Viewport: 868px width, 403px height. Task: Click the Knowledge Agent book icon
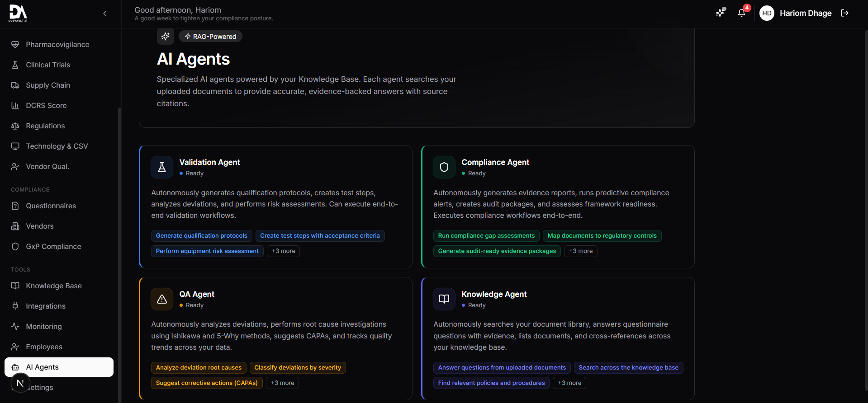pyautogui.click(x=444, y=299)
